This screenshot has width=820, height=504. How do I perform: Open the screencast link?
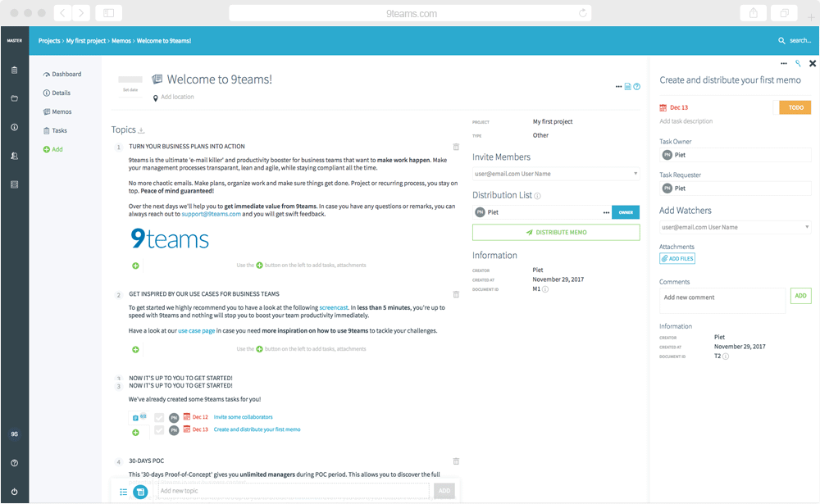point(334,308)
